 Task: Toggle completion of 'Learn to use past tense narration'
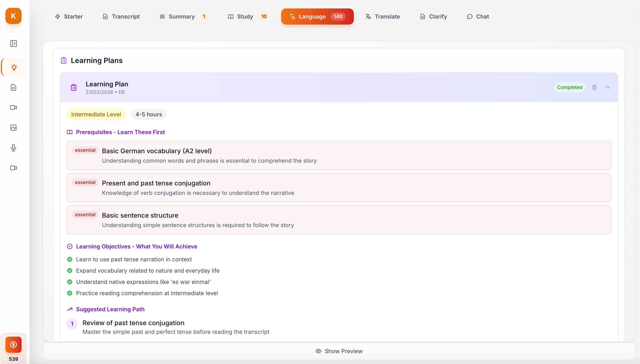point(70,259)
